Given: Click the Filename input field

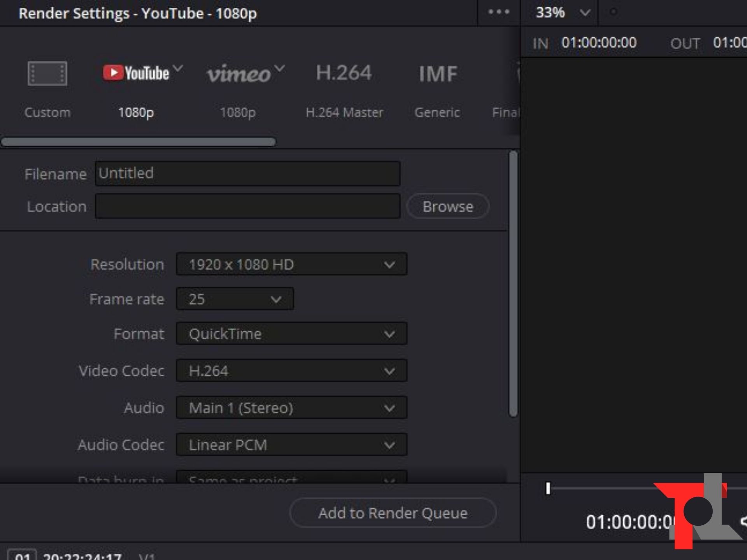Looking at the screenshot, I should pyautogui.click(x=247, y=173).
